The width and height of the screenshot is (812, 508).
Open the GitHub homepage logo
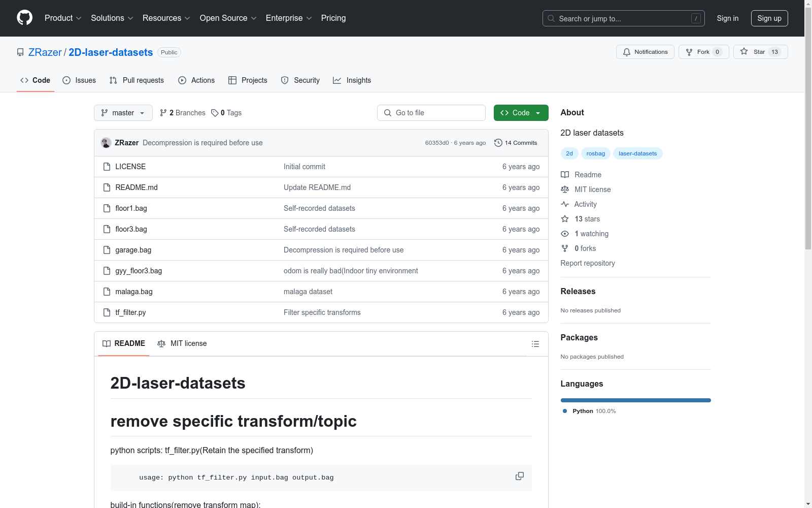click(24, 18)
